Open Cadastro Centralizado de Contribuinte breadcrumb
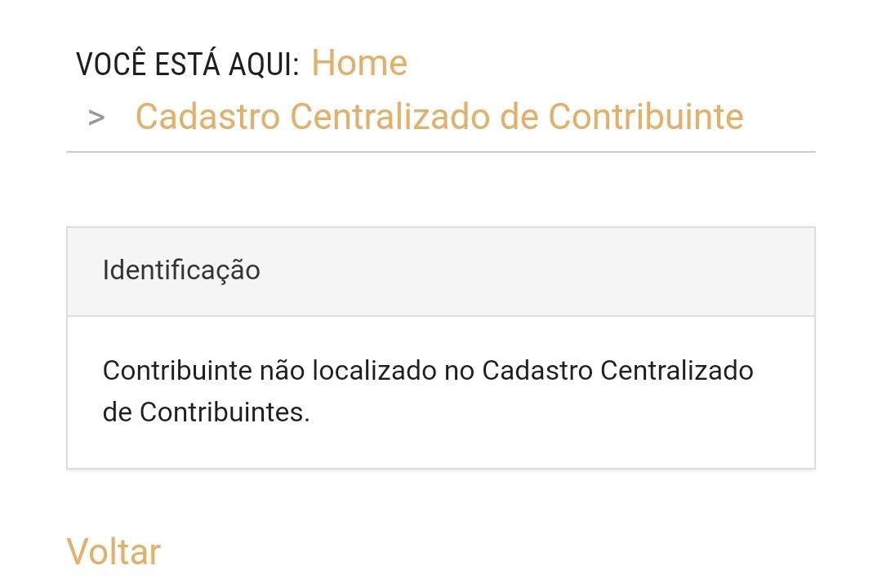 pos(439,117)
